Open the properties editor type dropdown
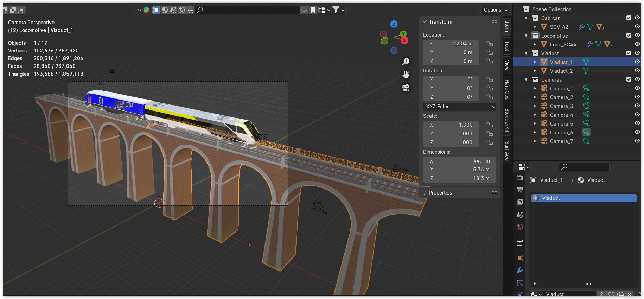 click(524, 167)
